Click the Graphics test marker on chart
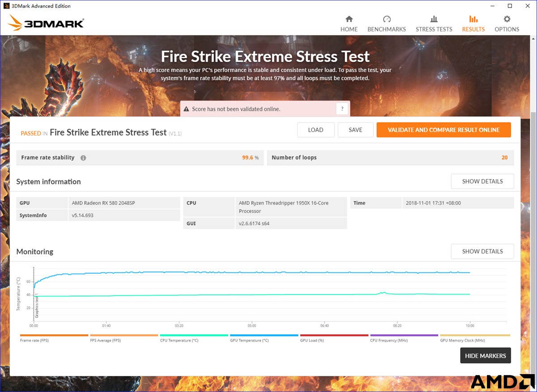Screen dimensions: 537x392 click(37, 307)
